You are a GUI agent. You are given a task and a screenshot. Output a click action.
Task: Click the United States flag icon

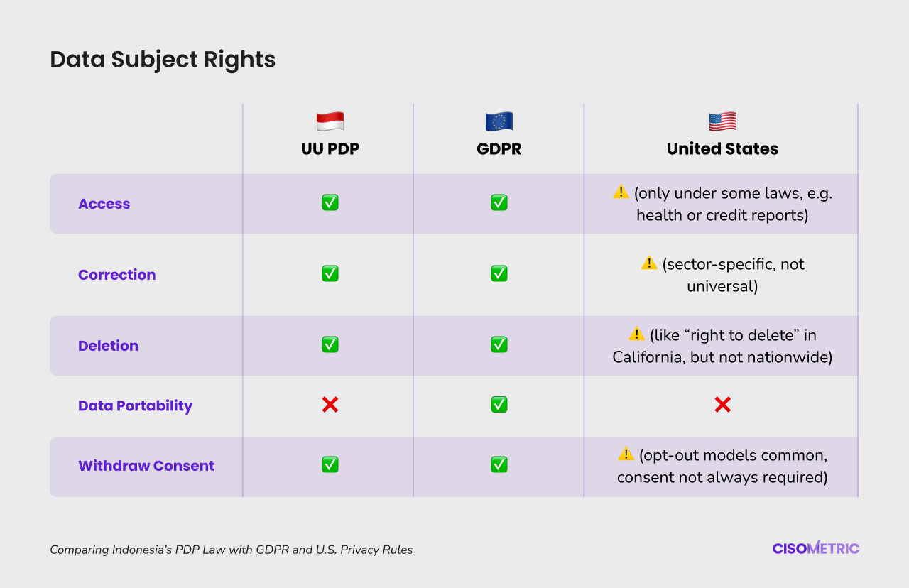click(722, 121)
